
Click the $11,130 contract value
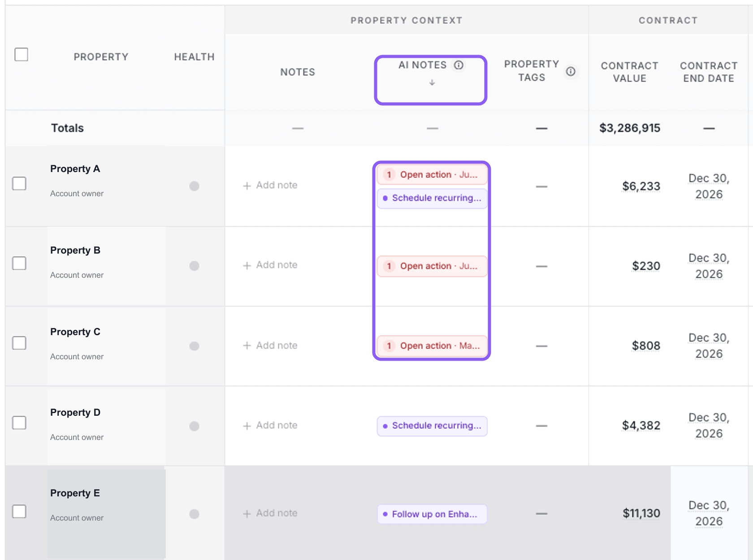coord(641,513)
